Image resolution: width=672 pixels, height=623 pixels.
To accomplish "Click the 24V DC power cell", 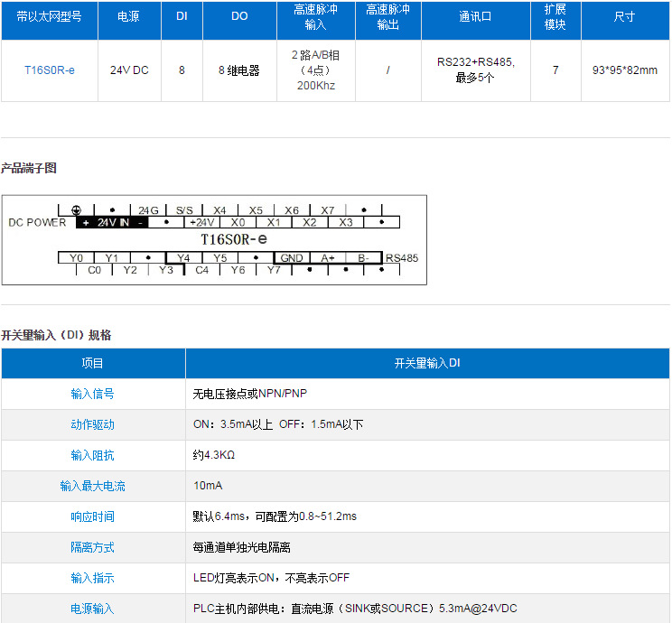I will [x=129, y=70].
